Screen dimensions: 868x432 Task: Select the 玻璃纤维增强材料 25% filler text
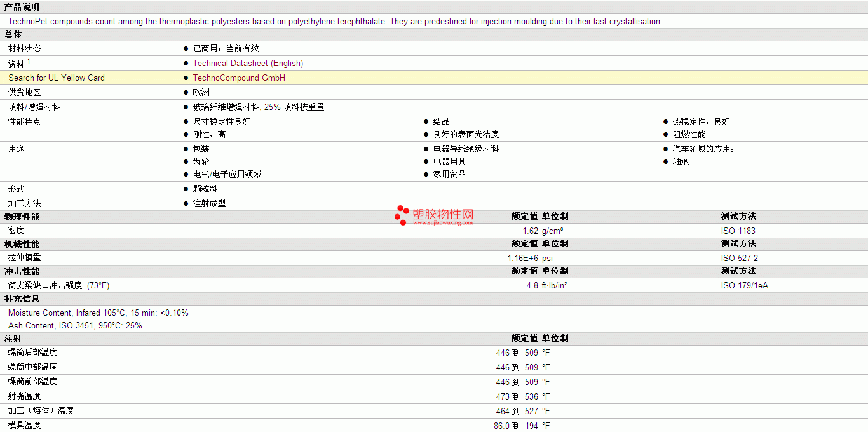click(259, 107)
